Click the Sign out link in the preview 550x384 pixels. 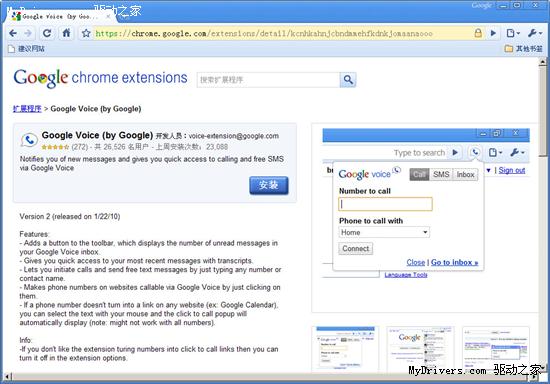512,170
